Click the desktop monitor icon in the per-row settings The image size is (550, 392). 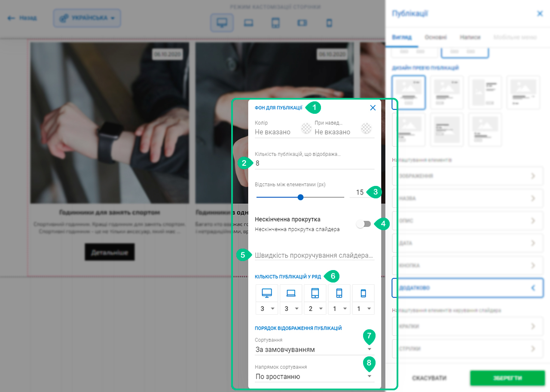267,293
